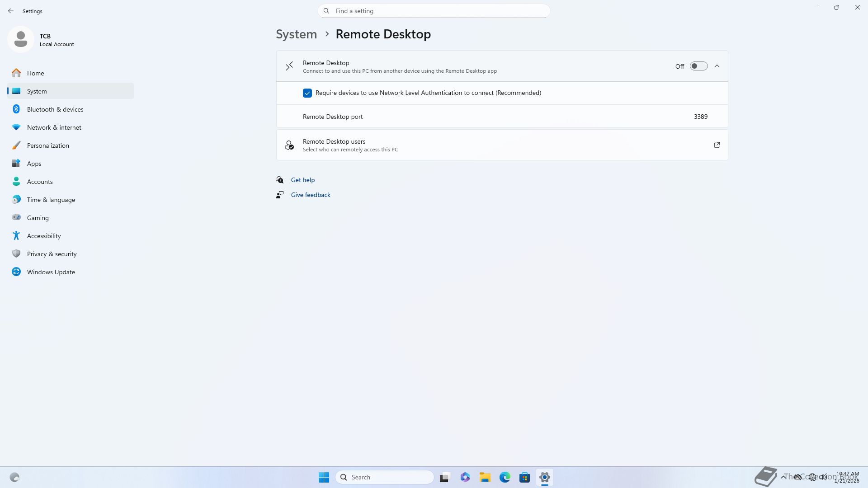Click the Windows Start button
Image resolution: width=868 pixels, height=488 pixels.
coord(324,477)
